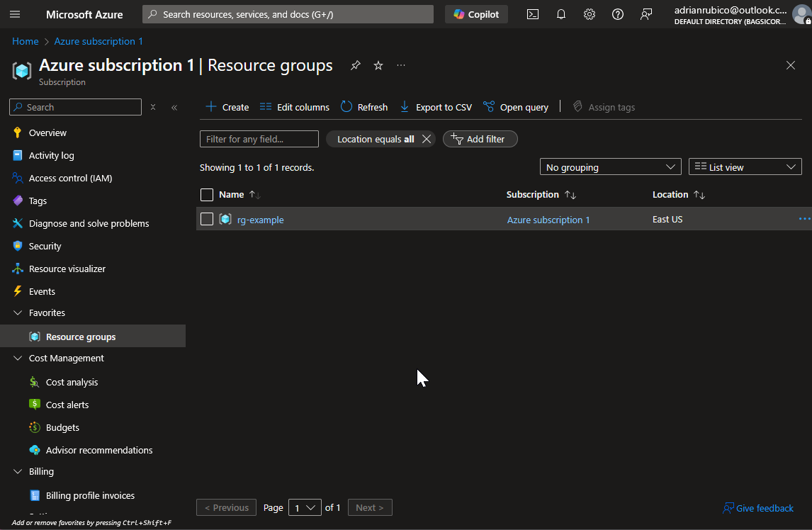812x530 pixels.
Task: Focus the Filter for any field box
Action: coord(259,139)
